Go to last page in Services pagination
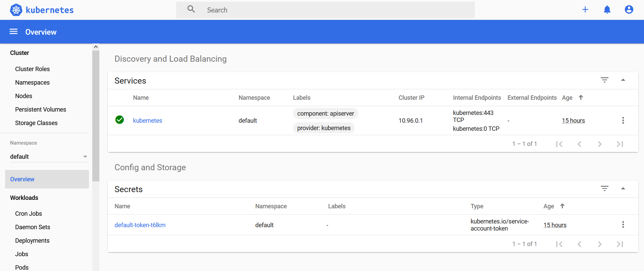 coord(620,144)
